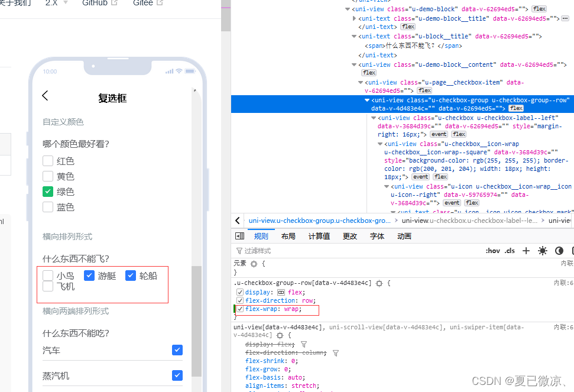Image resolution: width=574 pixels, height=392 pixels.
Task: Disable the flex-wrap: wrap declaration
Action: [x=240, y=309]
